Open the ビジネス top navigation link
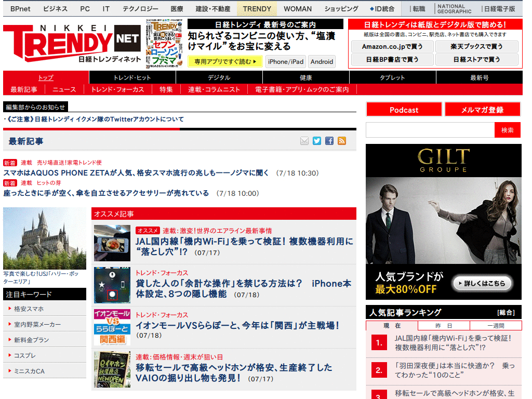The image size is (532, 399). (55, 9)
